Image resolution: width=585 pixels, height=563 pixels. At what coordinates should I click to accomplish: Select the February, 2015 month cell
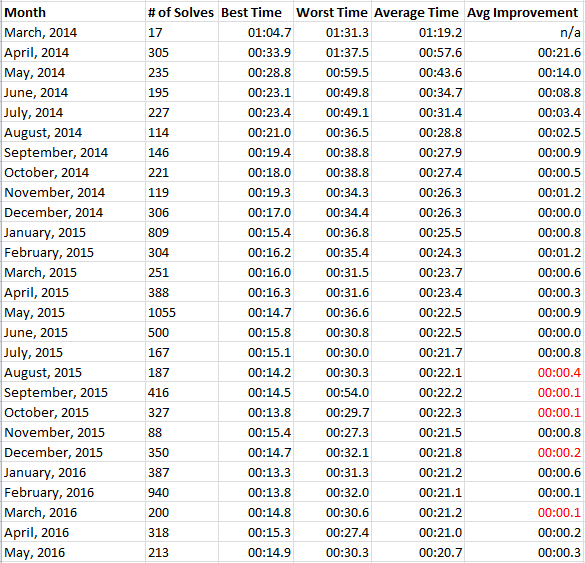[x=73, y=252]
